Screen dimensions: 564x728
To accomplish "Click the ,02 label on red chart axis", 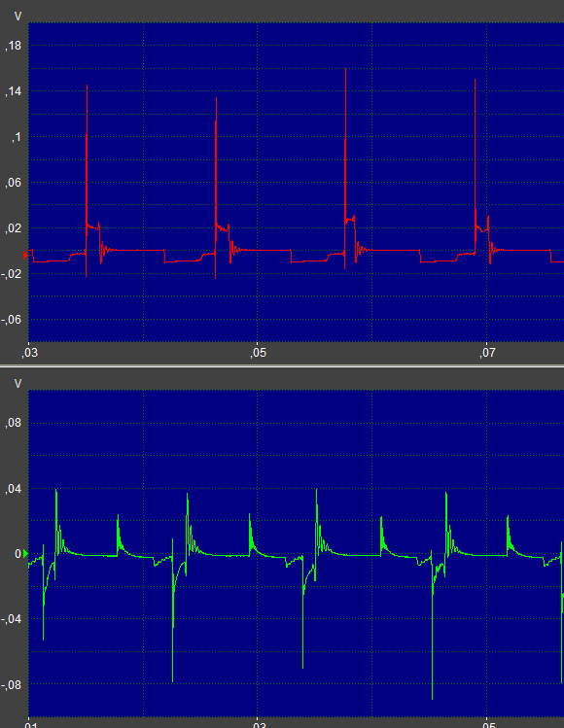I will click(14, 228).
